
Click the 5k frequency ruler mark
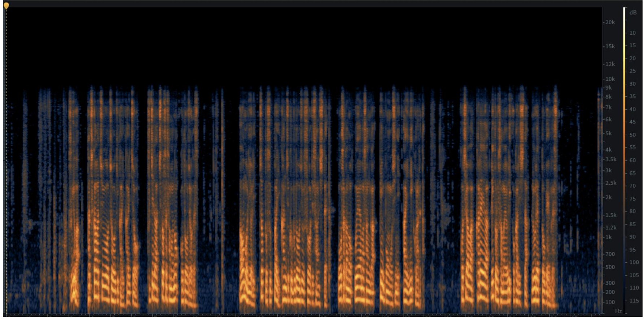(609, 133)
